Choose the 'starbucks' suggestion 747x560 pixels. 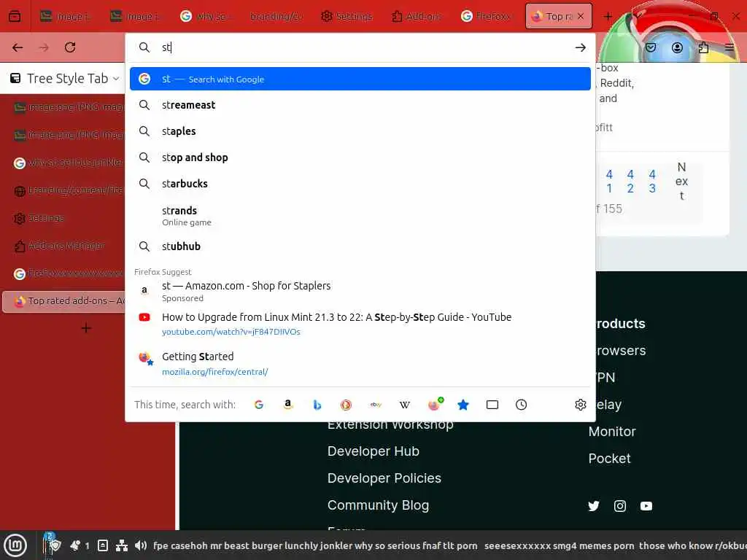click(360, 183)
